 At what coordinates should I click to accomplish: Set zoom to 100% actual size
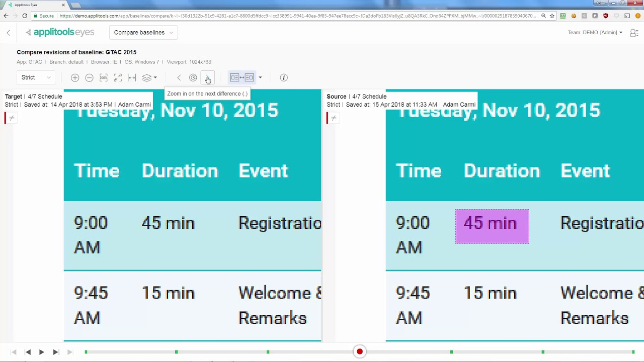tap(103, 77)
